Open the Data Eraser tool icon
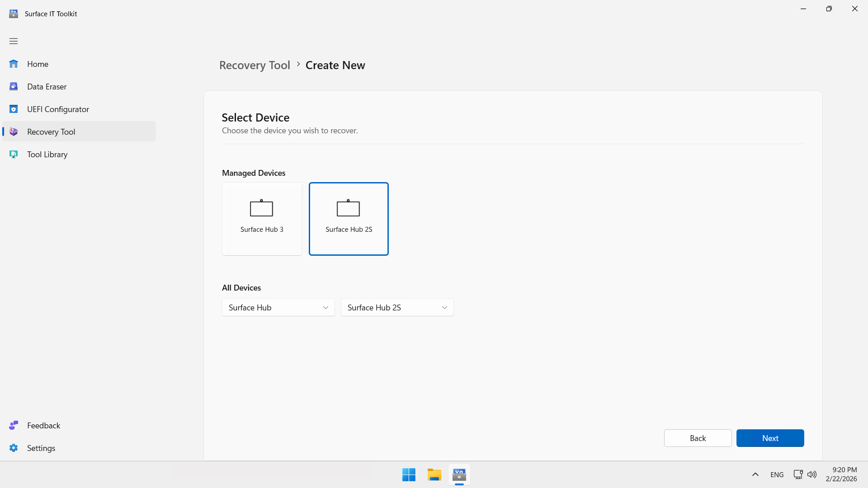Screen dimensions: 868x488 [14, 87]
